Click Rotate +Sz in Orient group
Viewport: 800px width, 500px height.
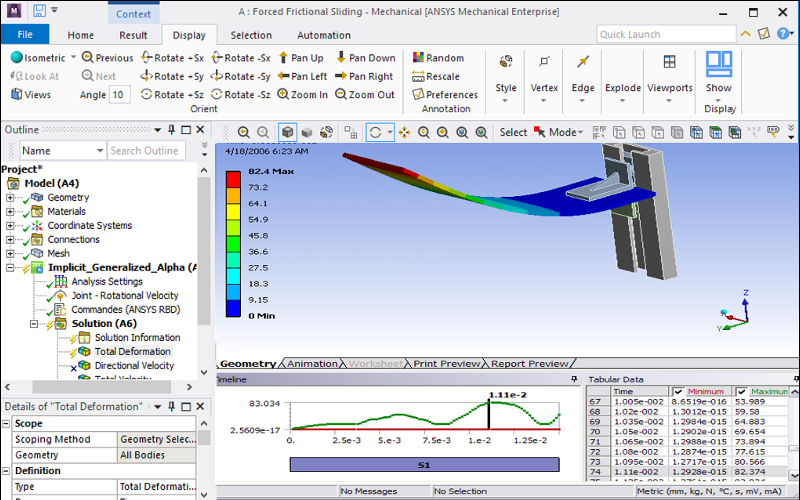(172, 94)
